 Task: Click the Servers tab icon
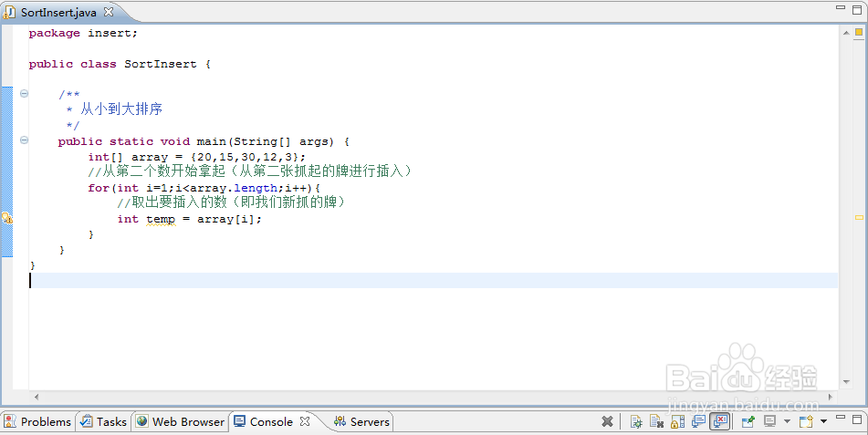pos(340,421)
